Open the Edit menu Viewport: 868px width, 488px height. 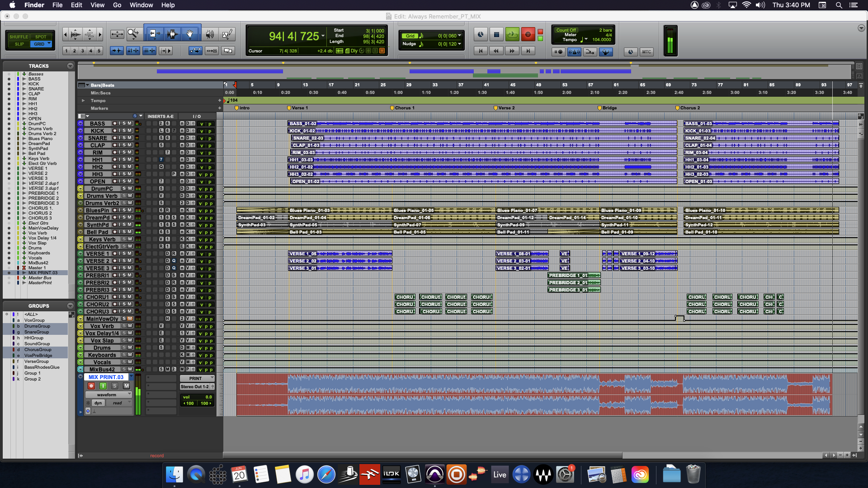click(x=76, y=5)
